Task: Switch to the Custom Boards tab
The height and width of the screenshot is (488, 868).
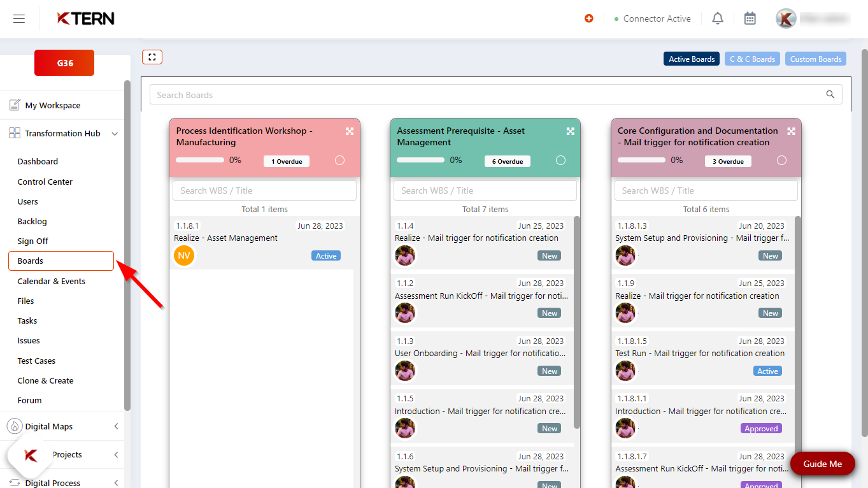Action: point(816,59)
